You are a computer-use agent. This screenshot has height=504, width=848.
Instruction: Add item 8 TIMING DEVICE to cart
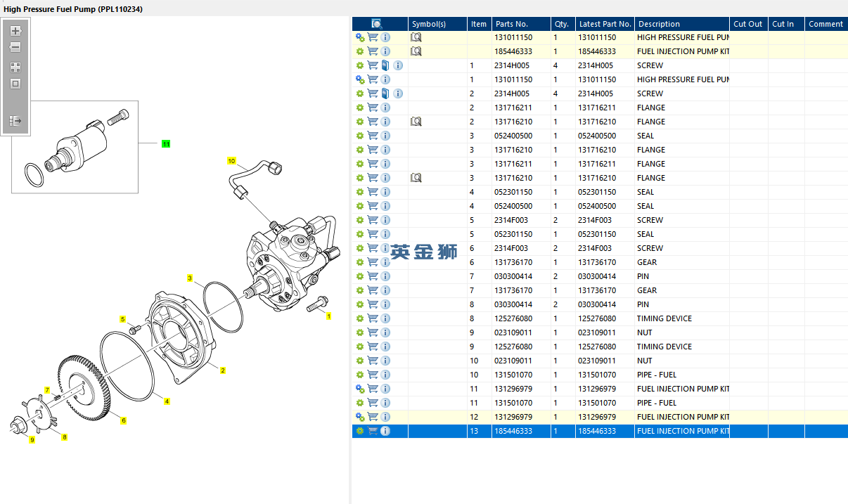(373, 318)
